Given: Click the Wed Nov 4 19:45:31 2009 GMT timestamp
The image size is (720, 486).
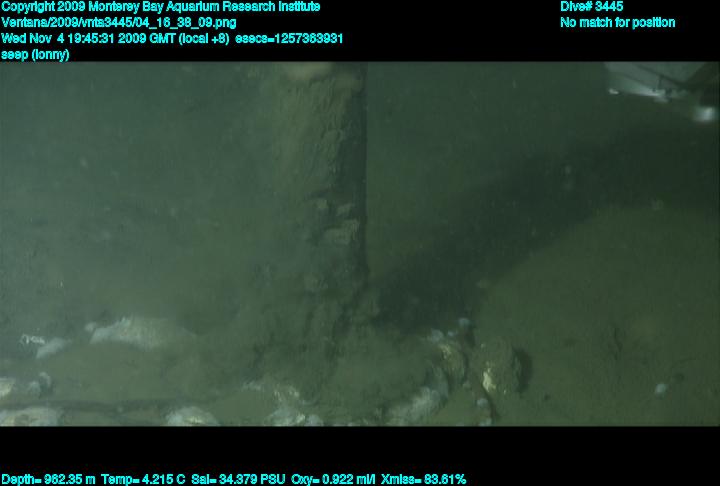Looking at the screenshot, I should 89,38.
